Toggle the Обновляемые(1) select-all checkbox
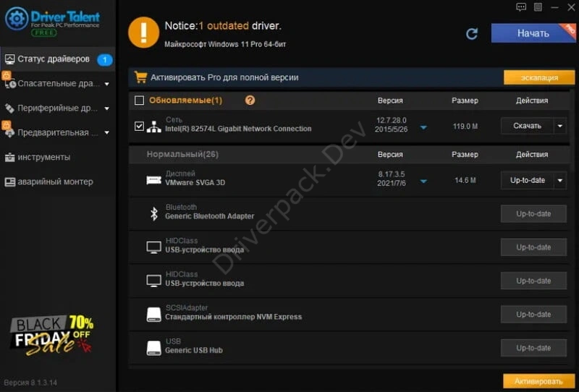579x392 pixels. pos(139,100)
